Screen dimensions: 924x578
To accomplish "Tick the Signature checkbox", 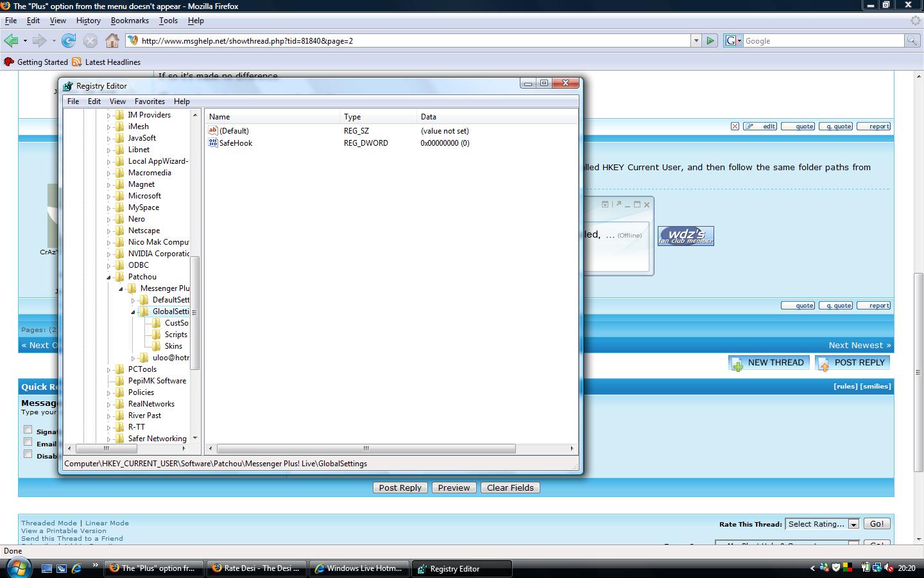I will (28, 430).
